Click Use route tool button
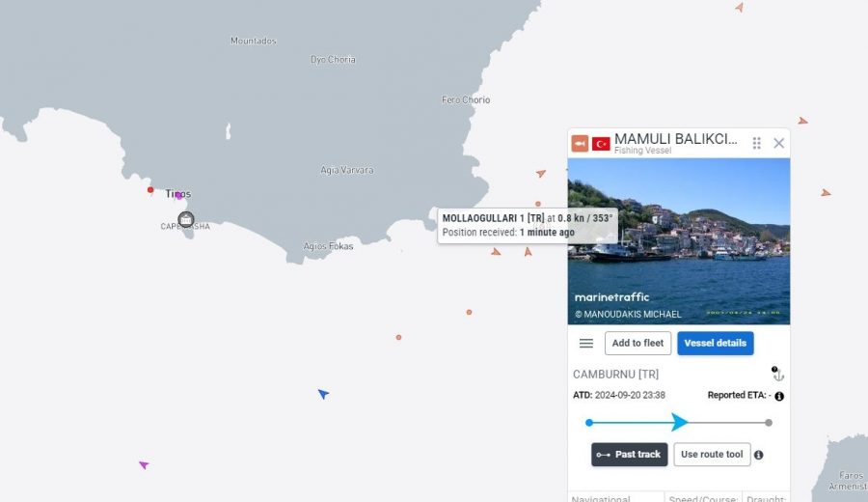The image size is (868, 502). tap(712, 455)
